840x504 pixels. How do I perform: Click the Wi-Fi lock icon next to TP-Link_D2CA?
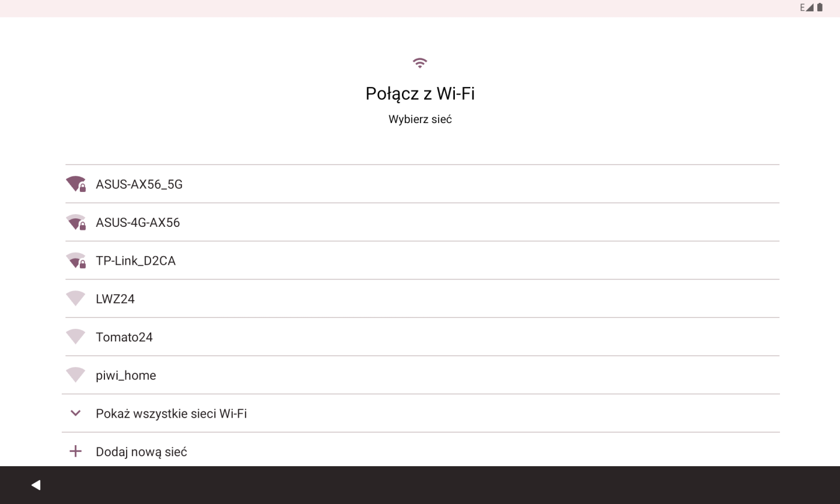coord(76,260)
